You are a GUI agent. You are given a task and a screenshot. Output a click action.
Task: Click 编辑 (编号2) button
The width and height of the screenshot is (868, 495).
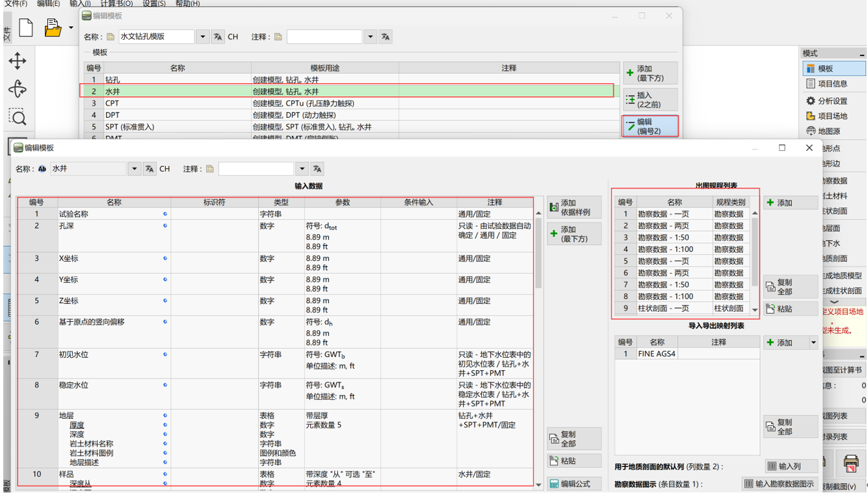650,126
